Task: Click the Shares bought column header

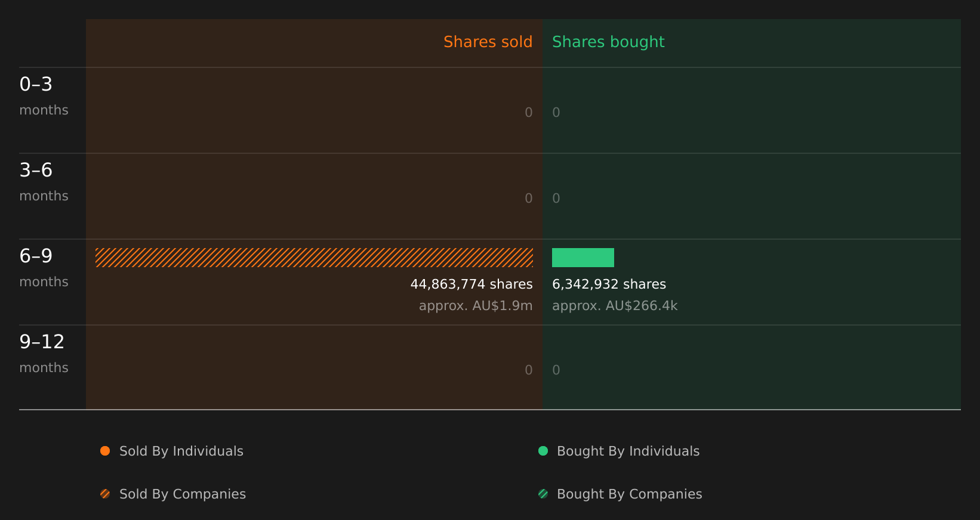Action: pyautogui.click(x=608, y=42)
